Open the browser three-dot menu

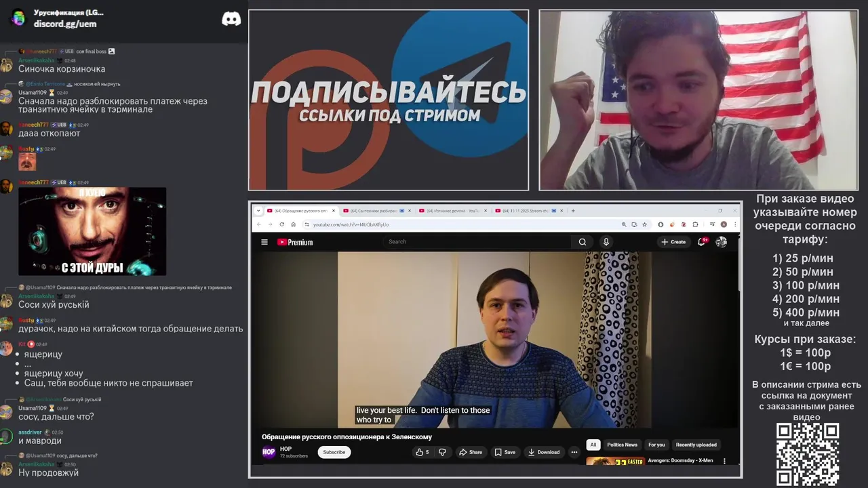(x=734, y=224)
